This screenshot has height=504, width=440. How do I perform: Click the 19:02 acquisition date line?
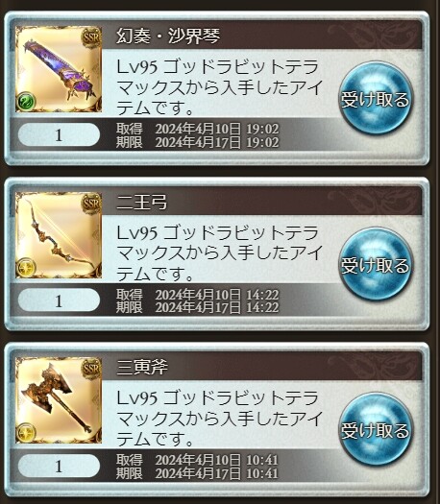[x=198, y=129]
